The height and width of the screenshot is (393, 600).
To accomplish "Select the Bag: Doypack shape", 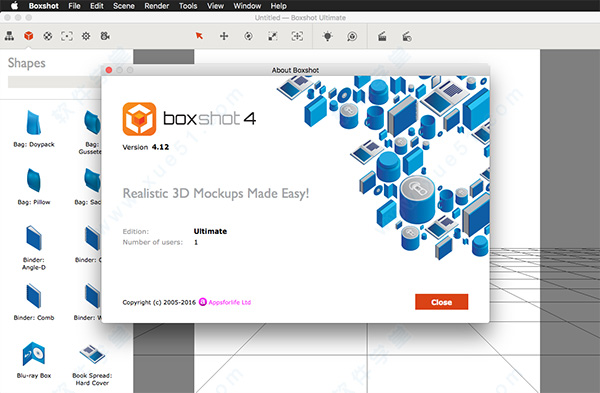I will [34, 129].
